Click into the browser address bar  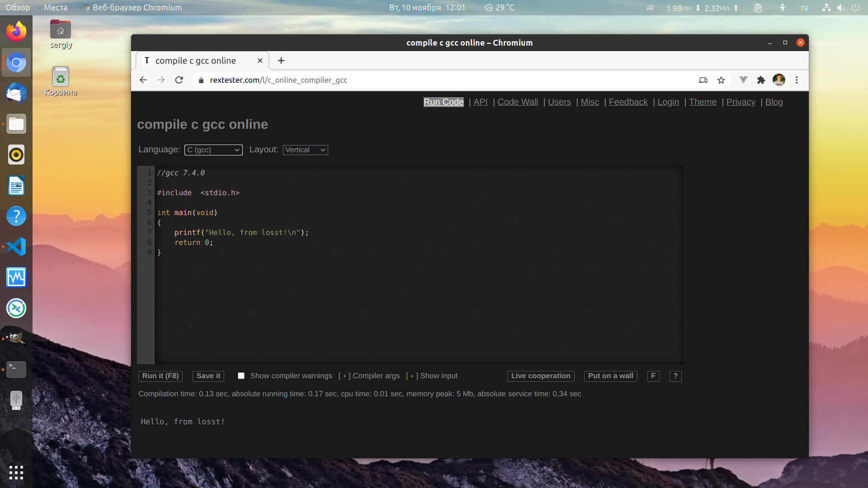tap(448, 80)
